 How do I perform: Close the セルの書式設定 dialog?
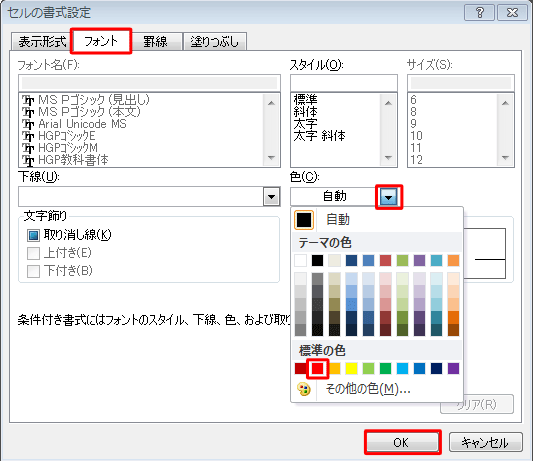tap(512, 13)
